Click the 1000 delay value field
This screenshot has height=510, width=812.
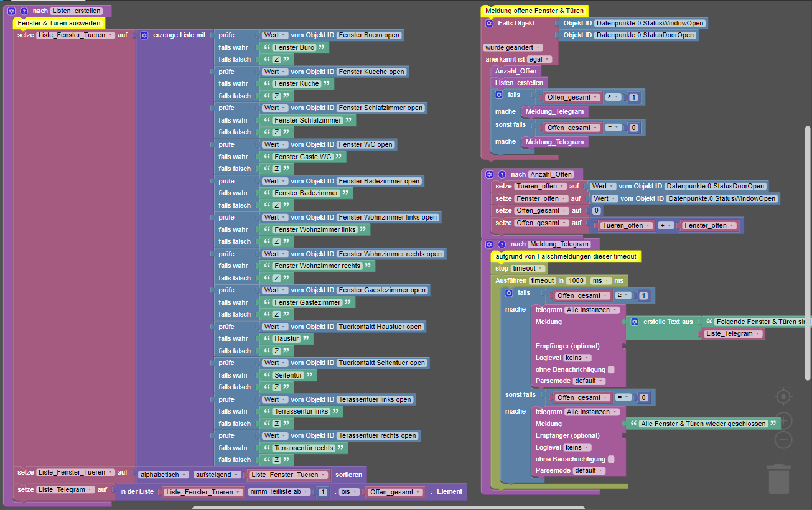(576, 280)
